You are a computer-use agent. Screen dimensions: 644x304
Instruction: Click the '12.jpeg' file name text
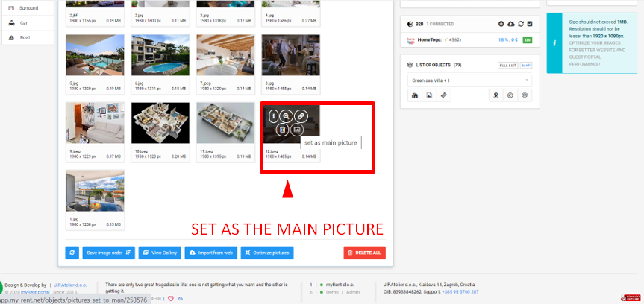(x=272, y=151)
